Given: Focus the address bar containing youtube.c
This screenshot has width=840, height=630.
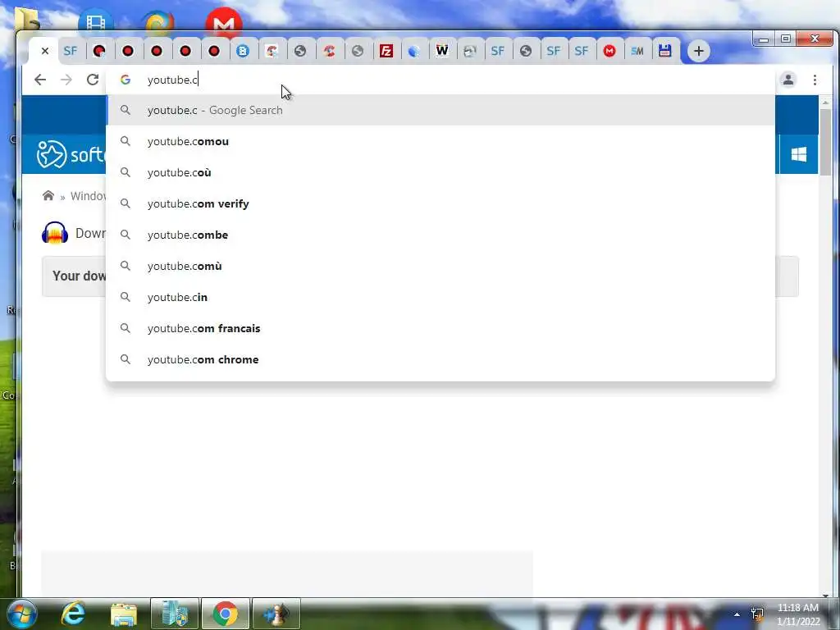Looking at the screenshot, I should point(440,80).
